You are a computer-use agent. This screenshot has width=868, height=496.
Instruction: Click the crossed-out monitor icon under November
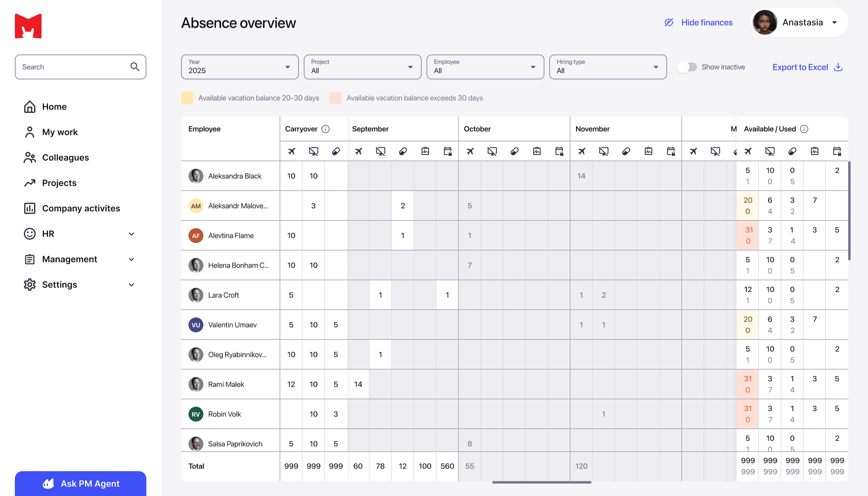(604, 151)
